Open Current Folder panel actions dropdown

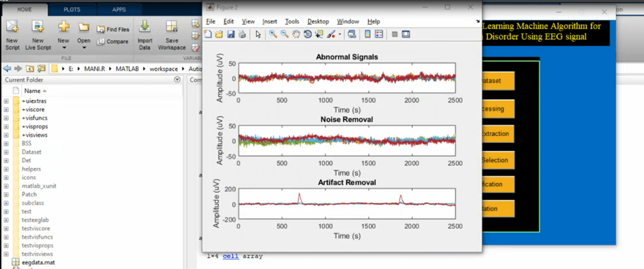coord(177,80)
